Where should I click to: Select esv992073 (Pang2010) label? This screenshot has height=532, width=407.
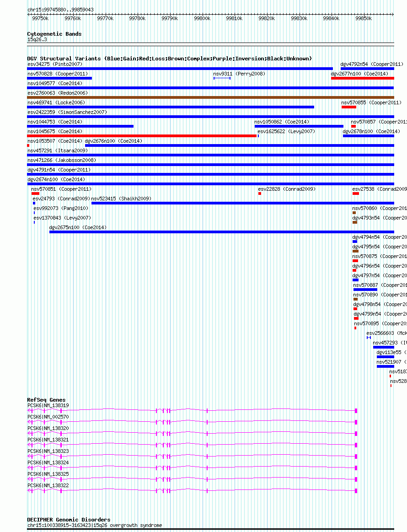[61, 208]
